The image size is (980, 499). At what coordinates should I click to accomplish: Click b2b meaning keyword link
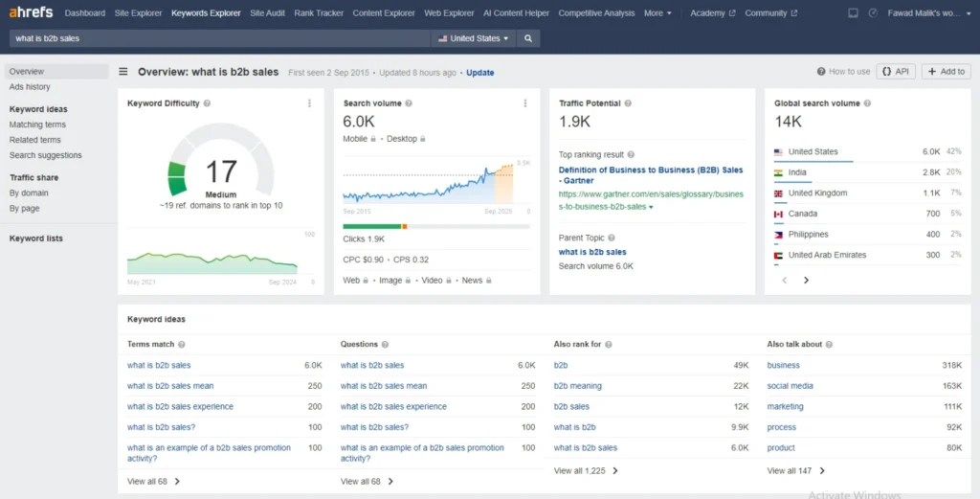[577, 386]
